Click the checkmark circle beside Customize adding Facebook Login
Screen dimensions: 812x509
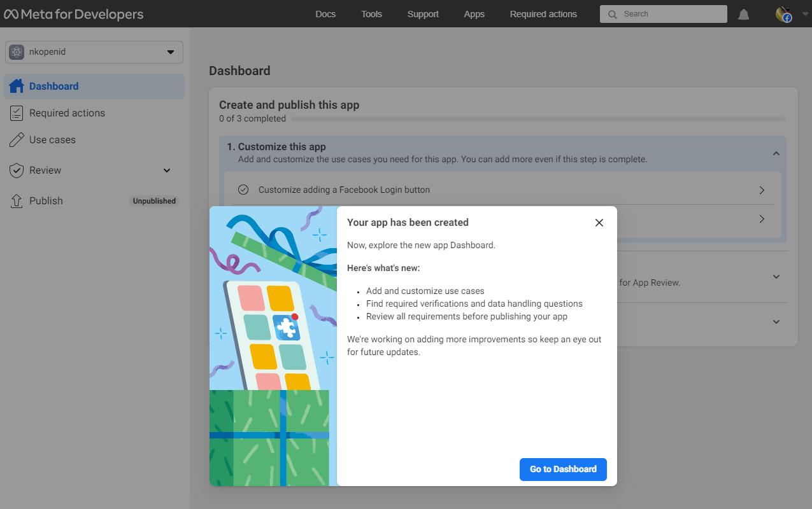pos(243,190)
